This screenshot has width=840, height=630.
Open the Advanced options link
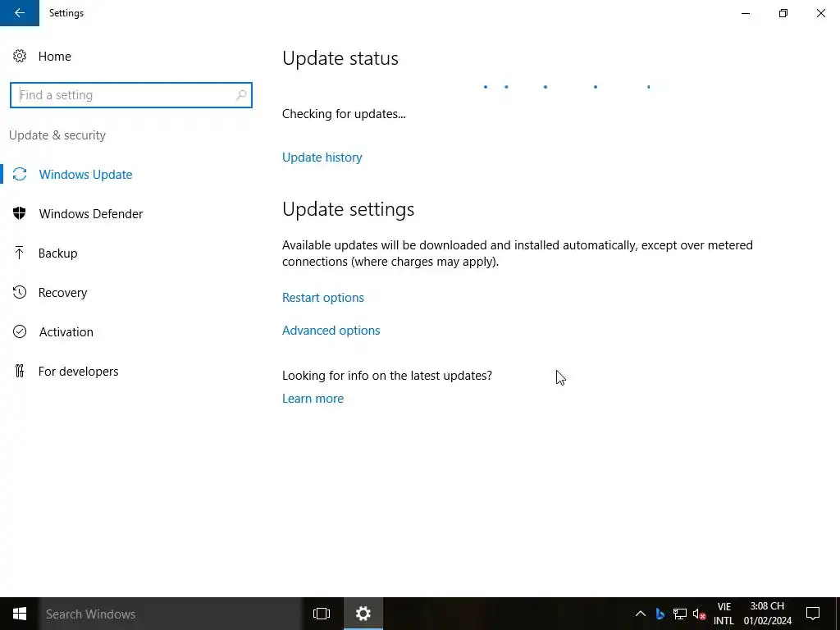(331, 330)
